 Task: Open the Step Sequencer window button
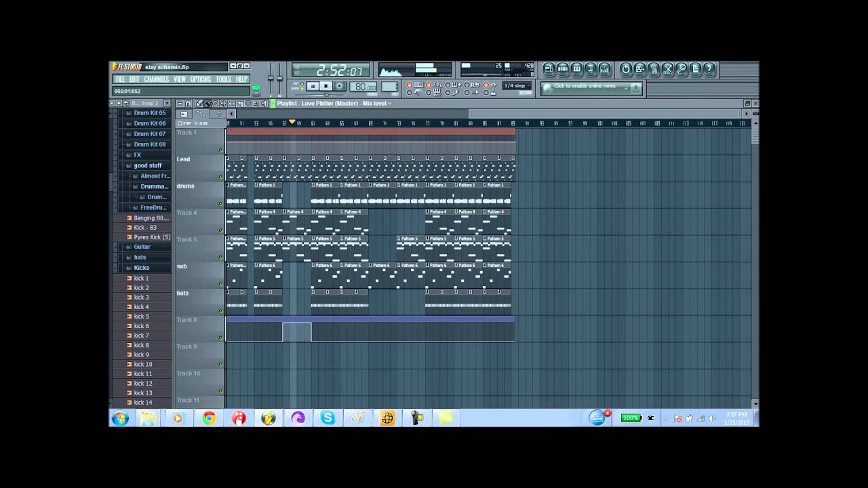tap(563, 69)
